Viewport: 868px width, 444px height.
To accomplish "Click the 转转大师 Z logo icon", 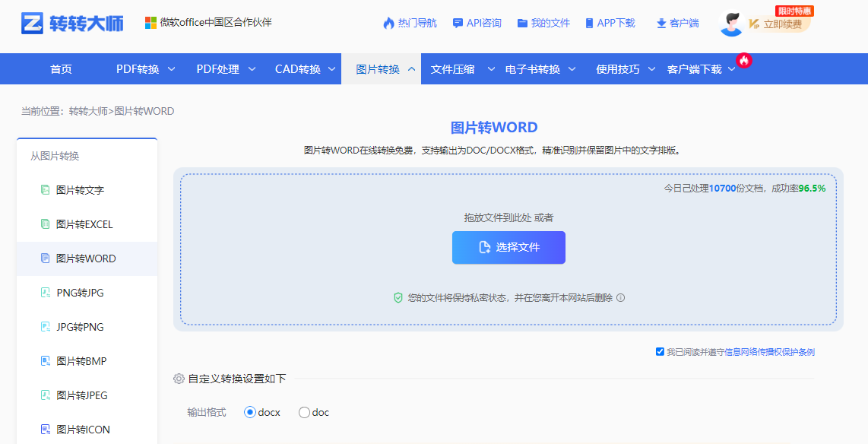I will pos(32,24).
